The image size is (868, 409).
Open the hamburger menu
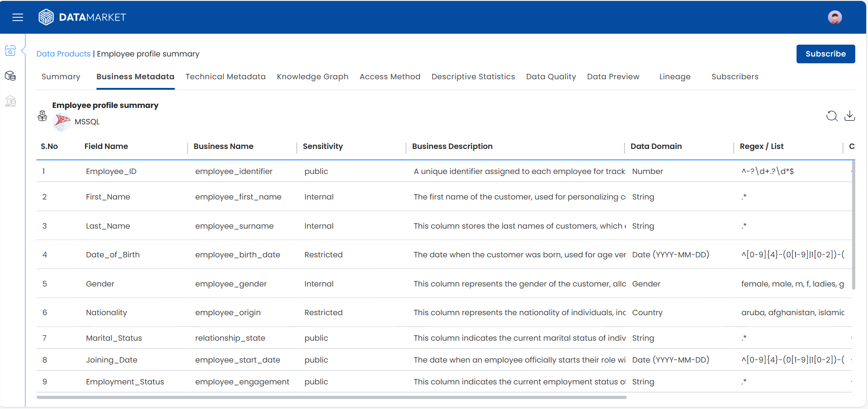pos(18,17)
